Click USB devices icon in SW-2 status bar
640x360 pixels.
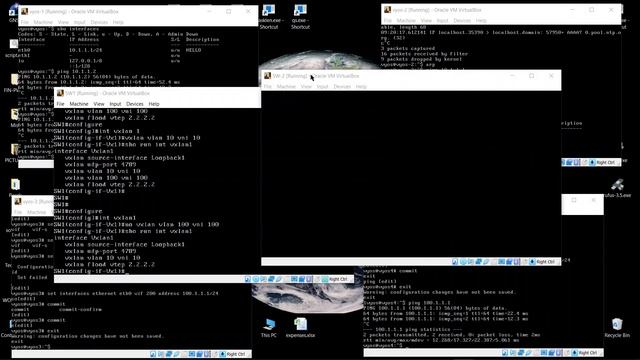tap(486, 262)
